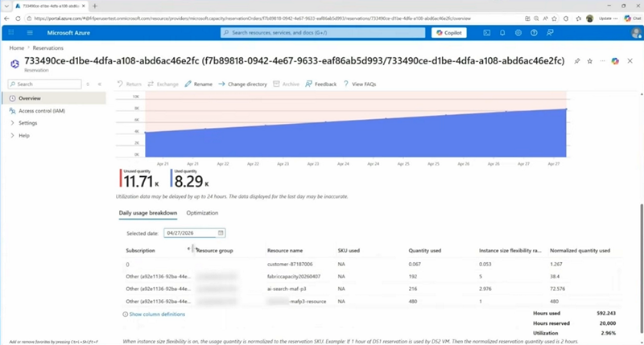Open browser profile picture

pyautogui.click(x=590, y=18)
